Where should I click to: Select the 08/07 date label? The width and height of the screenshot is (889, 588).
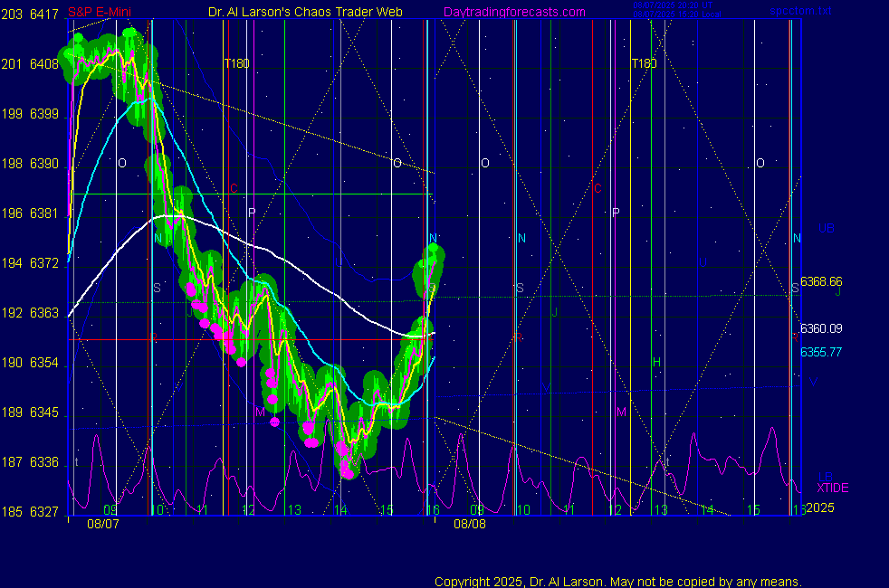click(x=100, y=524)
